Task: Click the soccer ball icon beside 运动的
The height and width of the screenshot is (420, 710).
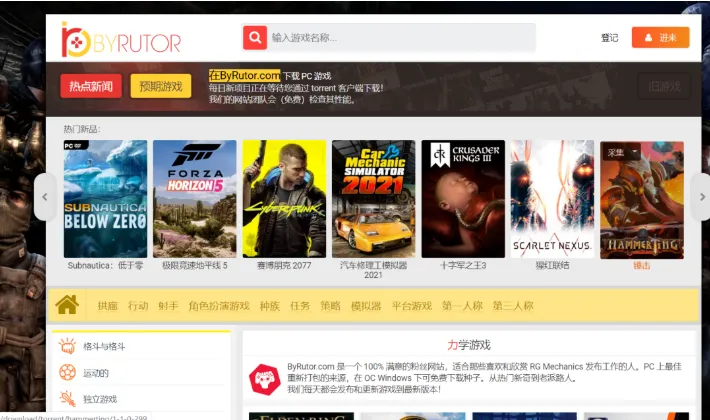Action: coord(67,372)
